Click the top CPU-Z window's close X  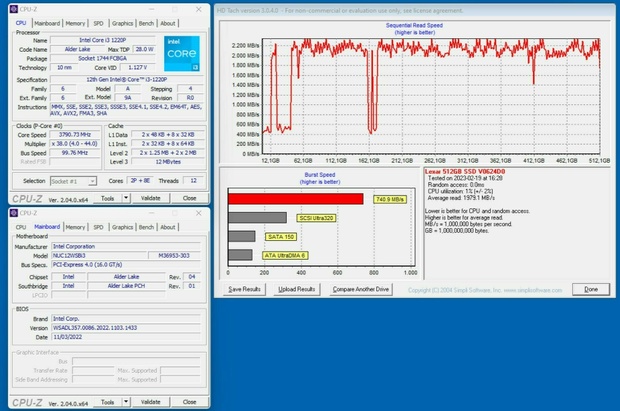tap(198, 9)
